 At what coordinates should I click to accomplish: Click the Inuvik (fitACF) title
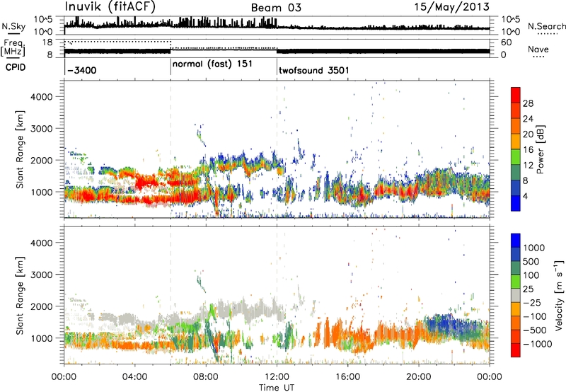pyautogui.click(x=110, y=7)
